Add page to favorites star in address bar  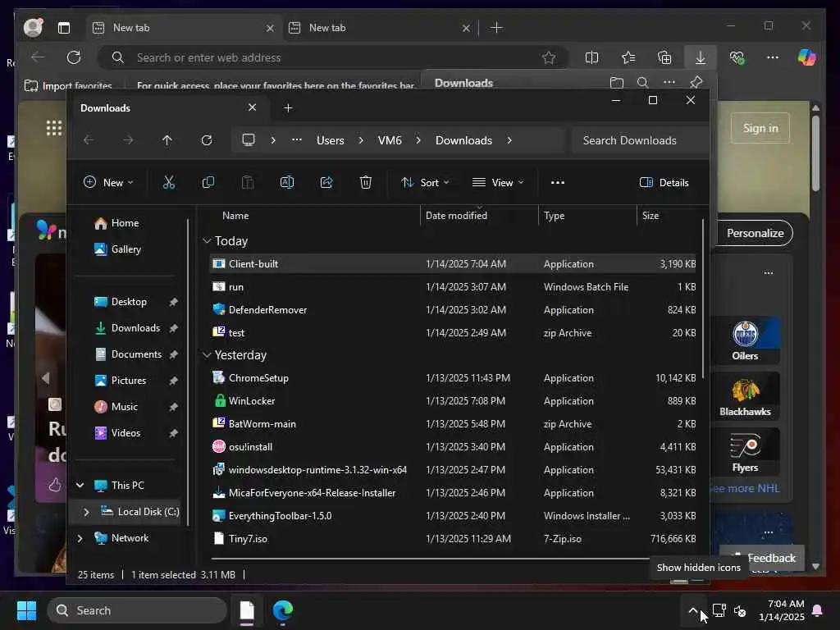549,57
